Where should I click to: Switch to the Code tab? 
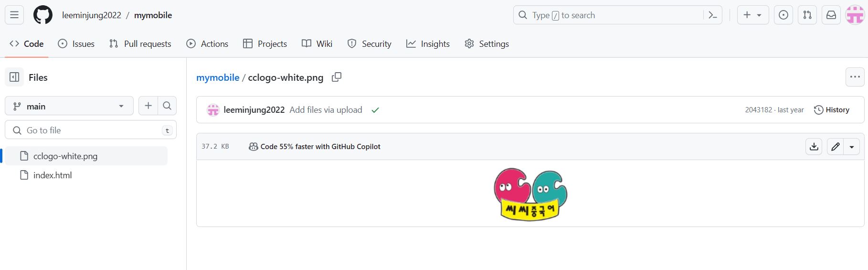[27, 43]
